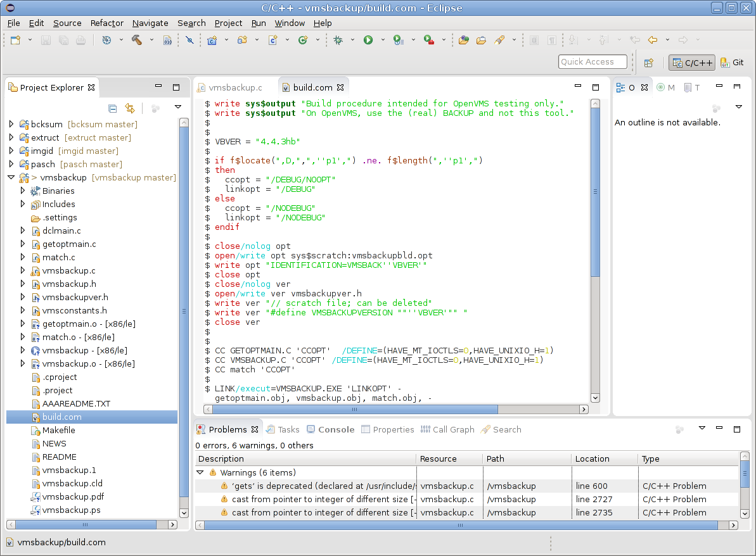Click the Open Task folder icon
The image size is (756, 556).
click(x=481, y=40)
